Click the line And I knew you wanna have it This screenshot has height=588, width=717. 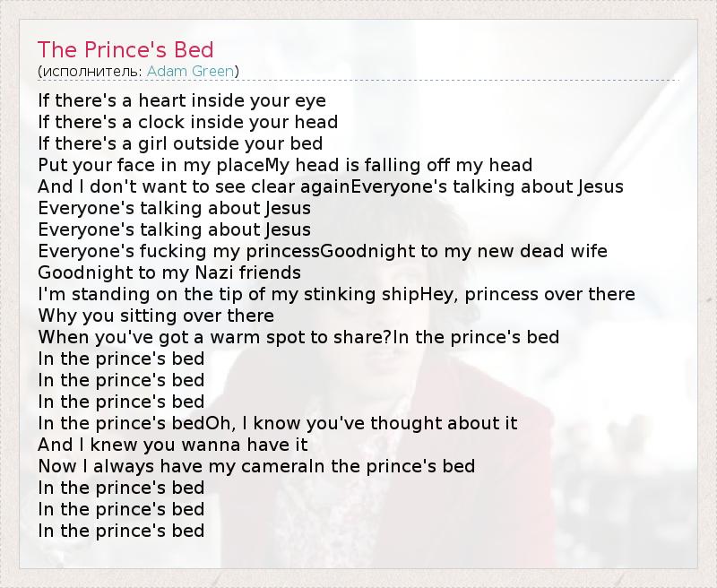(x=173, y=445)
